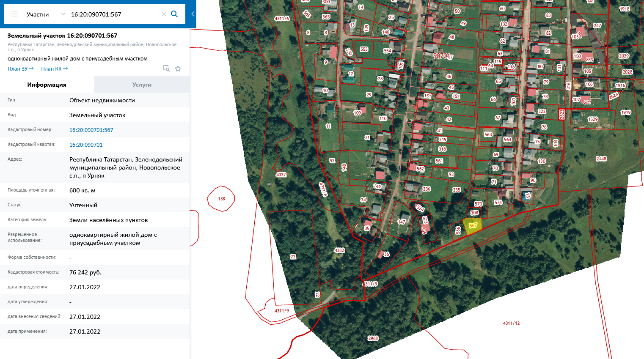Click cadastral number link 16:20:090701:567
644x359 pixels.
click(91, 130)
